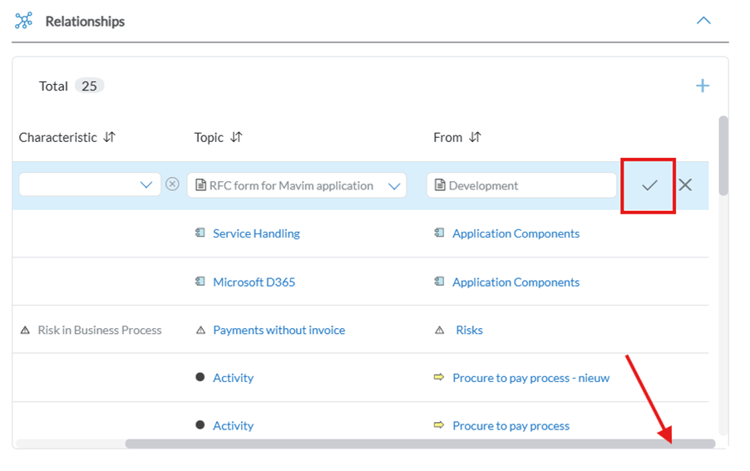The width and height of the screenshot is (750, 471).
Task: Confirm the relationship edit with checkmark
Action: point(649,185)
